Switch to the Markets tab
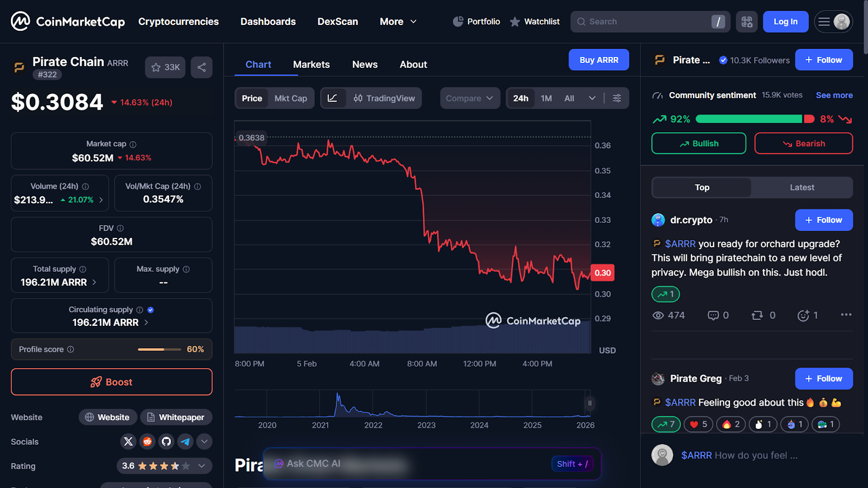The height and width of the screenshot is (488, 868). [311, 65]
